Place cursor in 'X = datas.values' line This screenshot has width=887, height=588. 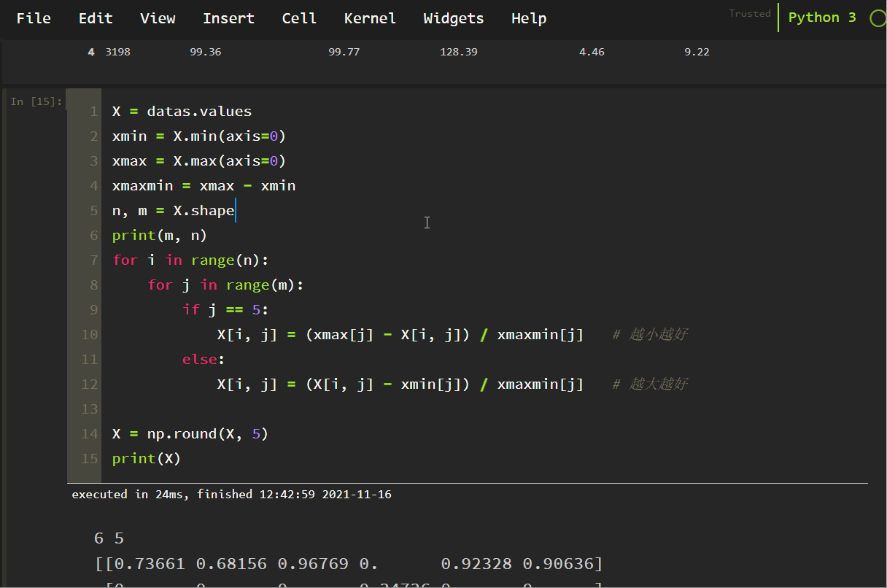pyautogui.click(x=182, y=112)
